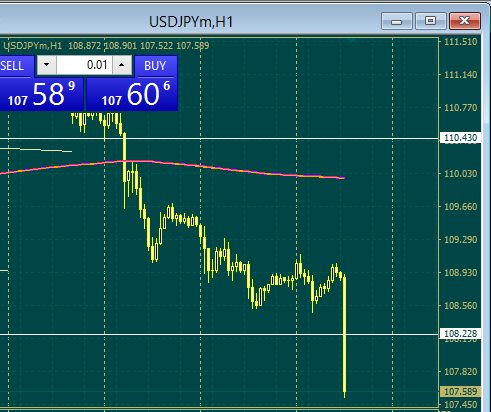Click the 107.60 buy price panel

point(132,94)
